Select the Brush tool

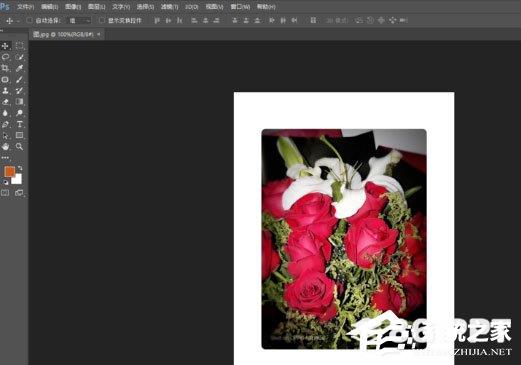(20, 80)
